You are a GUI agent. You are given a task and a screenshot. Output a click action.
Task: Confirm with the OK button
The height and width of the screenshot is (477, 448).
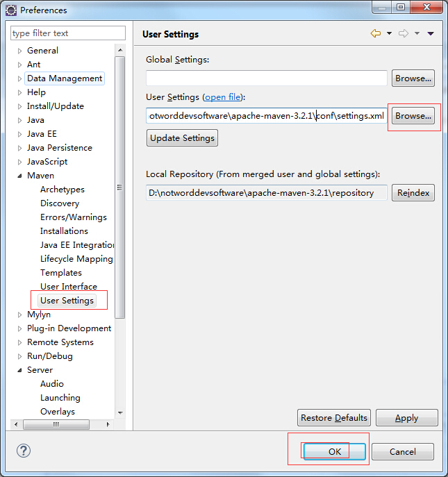point(335,451)
